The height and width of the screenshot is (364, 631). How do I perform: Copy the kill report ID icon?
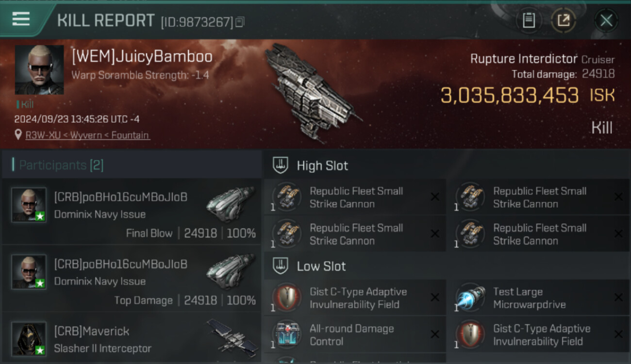click(x=239, y=22)
